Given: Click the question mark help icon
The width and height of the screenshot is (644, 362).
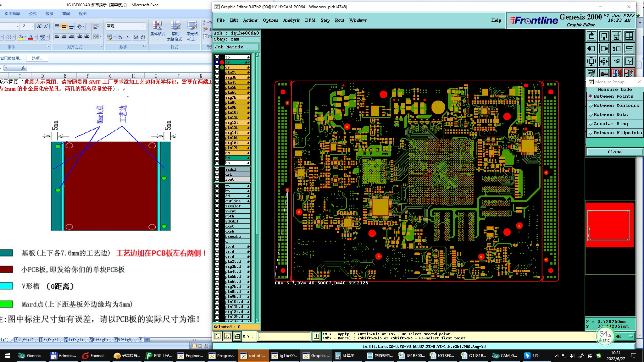Looking at the screenshot, I should [x=629, y=61].
